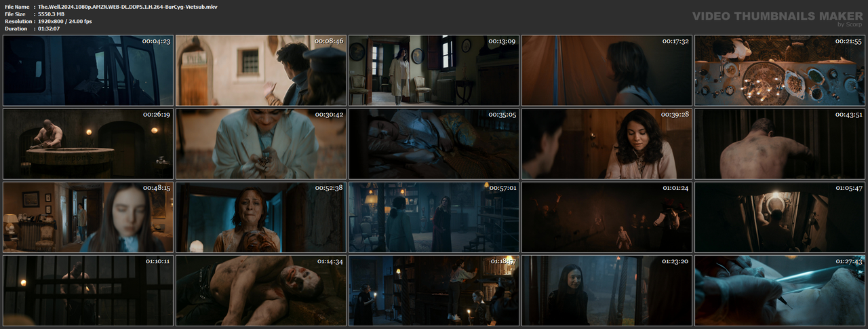868x329 pixels.
Task: Select the thumbnail at 00:43:51
Action: pos(780,144)
